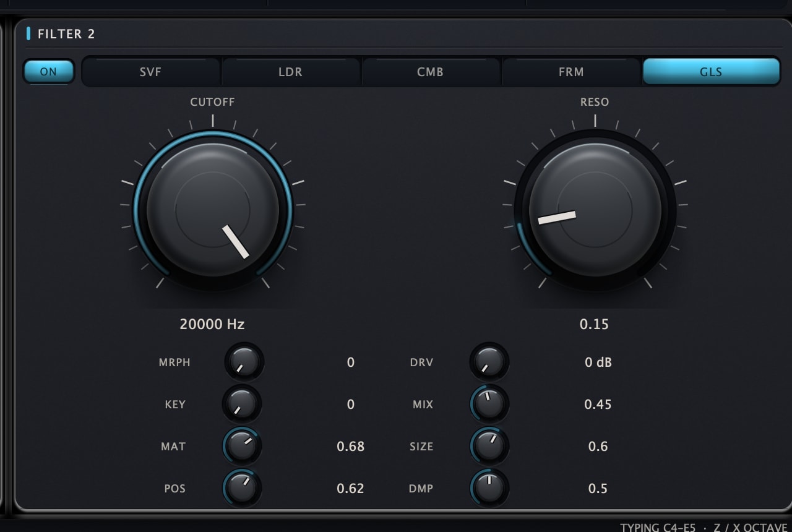Image resolution: width=792 pixels, height=532 pixels.
Task: Click the MIX knob
Action: pyautogui.click(x=489, y=404)
